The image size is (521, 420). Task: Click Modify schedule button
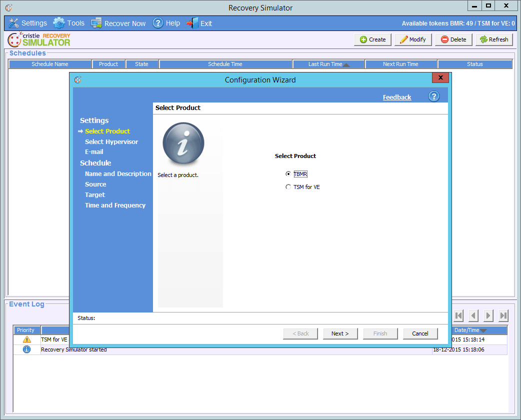[413, 39]
